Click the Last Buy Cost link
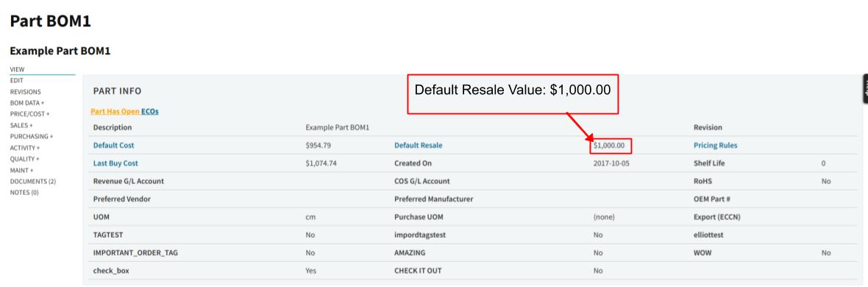The width and height of the screenshot is (868, 287). (115, 163)
